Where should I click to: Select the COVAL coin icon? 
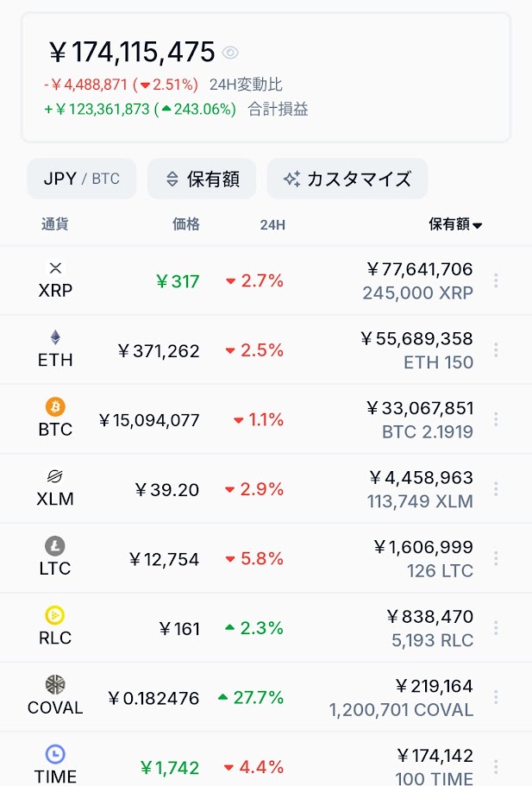[55, 684]
